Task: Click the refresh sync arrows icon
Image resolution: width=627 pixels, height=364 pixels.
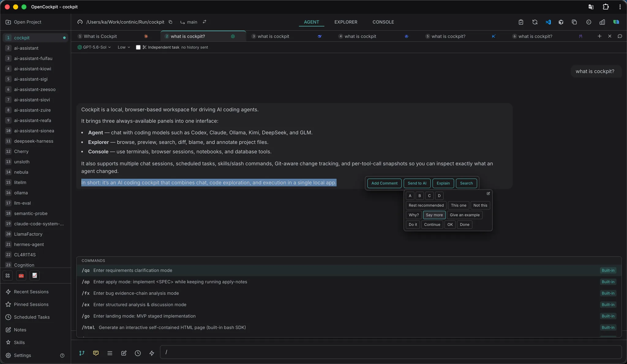Action: tap(535, 22)
